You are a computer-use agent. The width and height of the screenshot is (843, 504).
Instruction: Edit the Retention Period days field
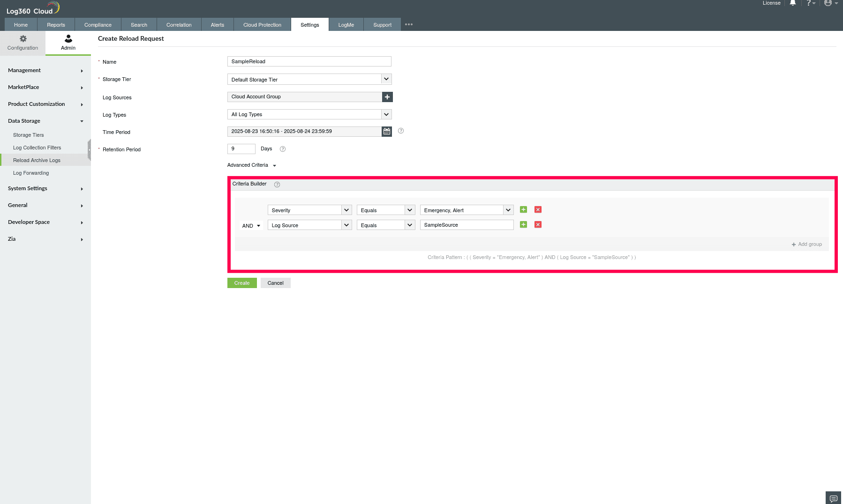click(x=241, y=149)
